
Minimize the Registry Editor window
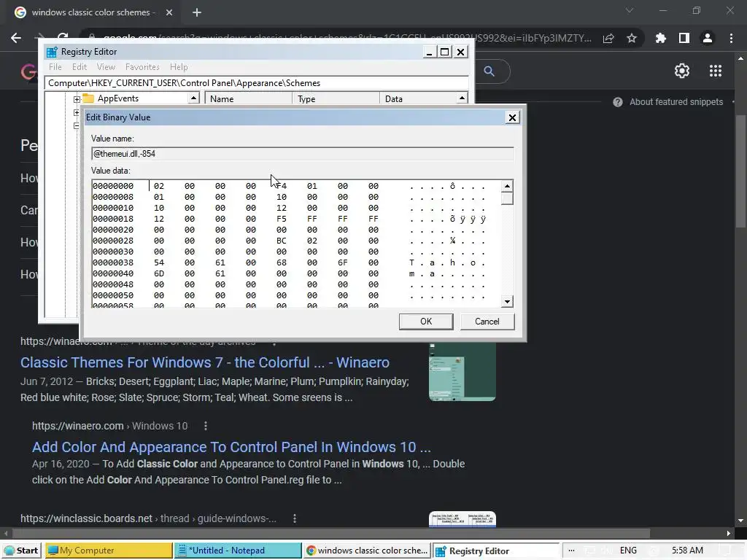coord(429,52)
